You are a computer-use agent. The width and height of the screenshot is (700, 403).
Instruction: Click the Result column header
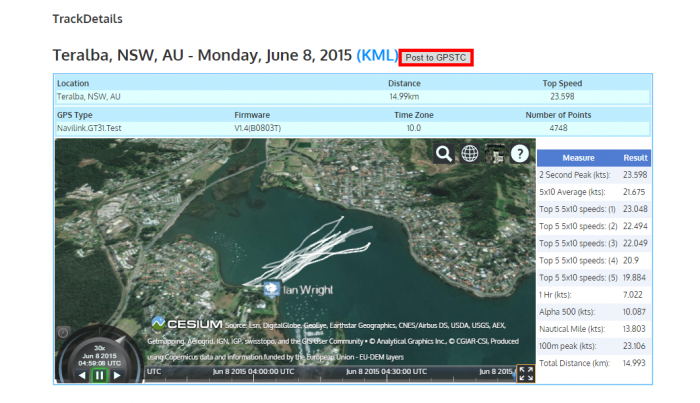[x=636, y=157]
